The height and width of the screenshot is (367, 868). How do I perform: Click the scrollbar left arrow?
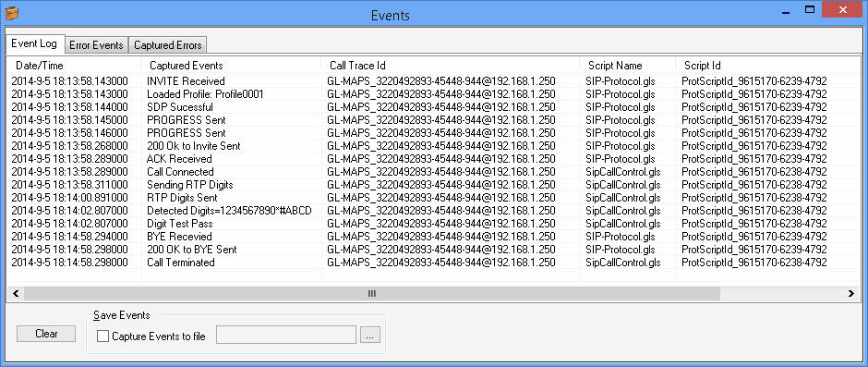click(16, 294)
